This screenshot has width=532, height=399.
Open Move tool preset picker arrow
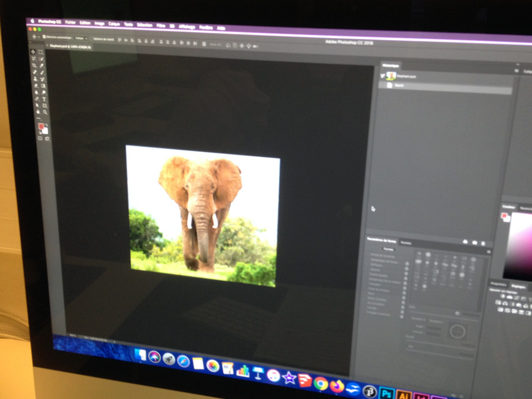[x=38, y=37]
